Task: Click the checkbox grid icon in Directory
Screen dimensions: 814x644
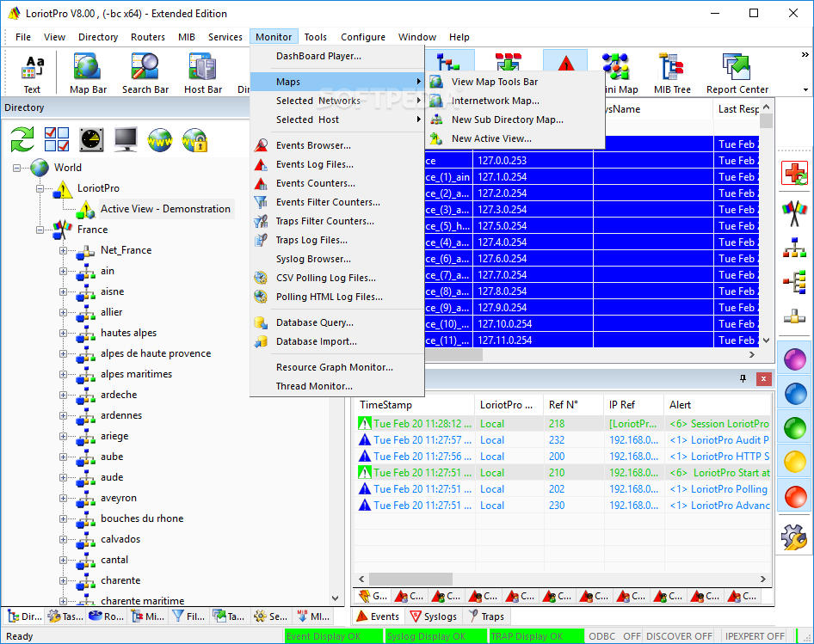Action: [x=57, y=139]
